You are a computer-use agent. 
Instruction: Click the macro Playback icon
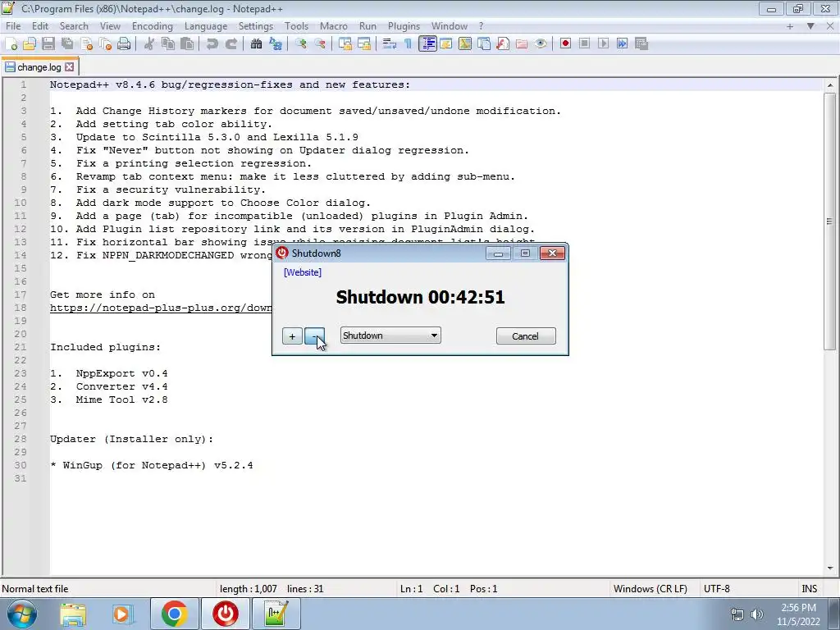[x=603, y=44]
